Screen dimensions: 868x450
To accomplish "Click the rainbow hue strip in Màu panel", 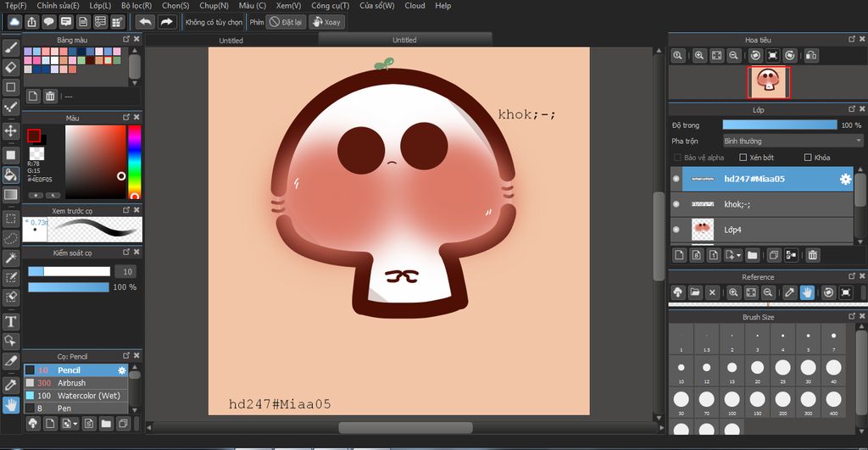I will [135, 162].
